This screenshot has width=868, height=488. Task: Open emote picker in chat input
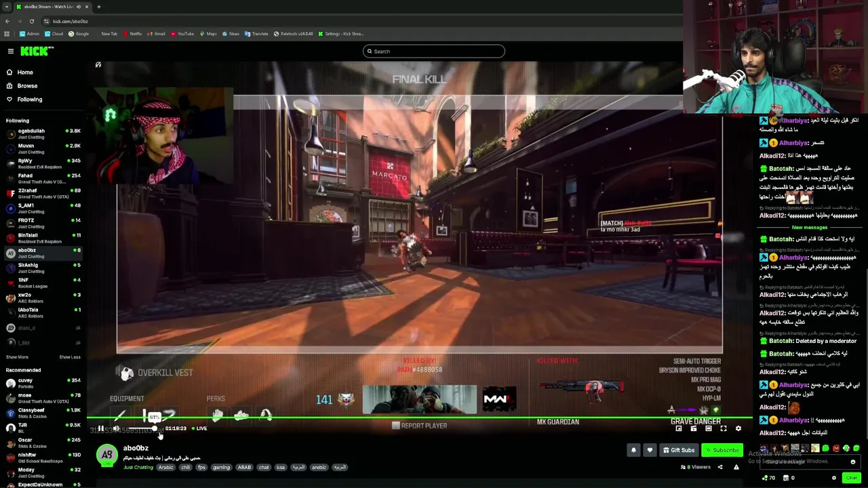pos(853,462)
